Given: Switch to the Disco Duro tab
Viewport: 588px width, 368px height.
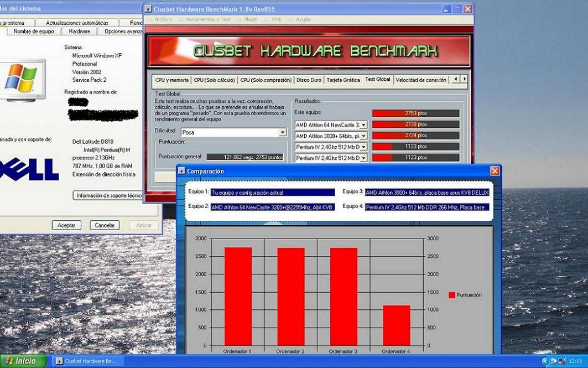Looking at the screenshot, I should click(x=309, y=80).
